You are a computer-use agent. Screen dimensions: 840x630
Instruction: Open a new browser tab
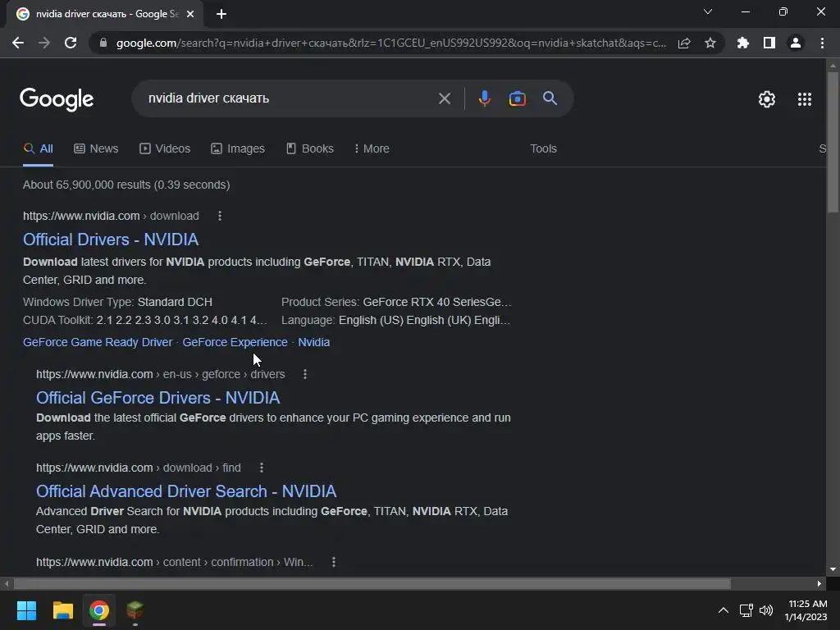click(x=221, y=14)
